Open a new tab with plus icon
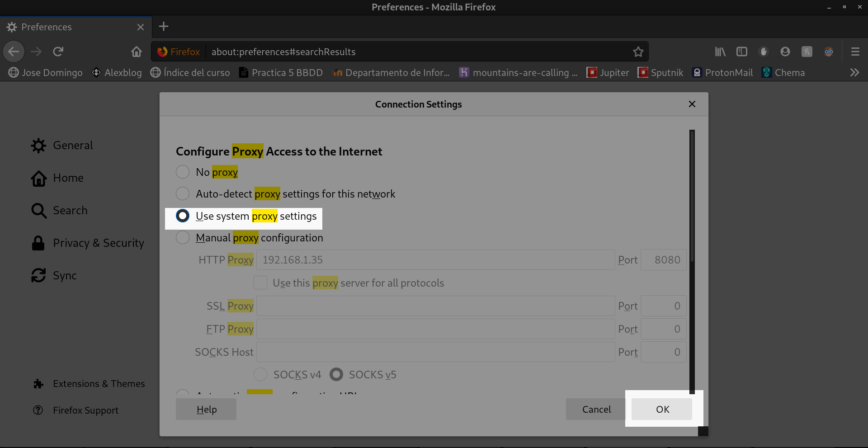 (164, 27)
